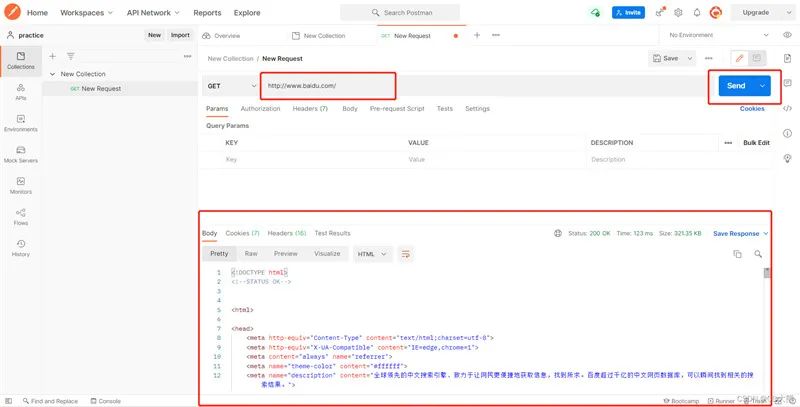Expand the Send button dropdown arrow
The width and height of the screenshot is (800, 407).
762,86
